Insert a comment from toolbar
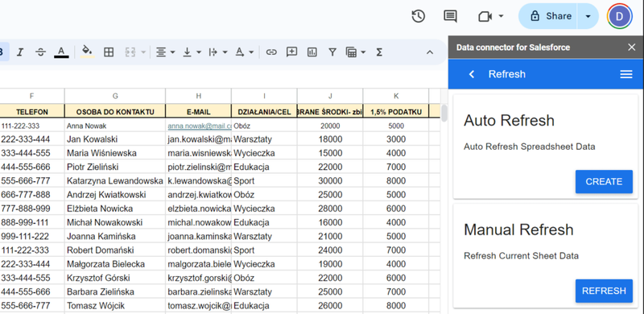This screenshot has width=644, height=314. point(291,52)
